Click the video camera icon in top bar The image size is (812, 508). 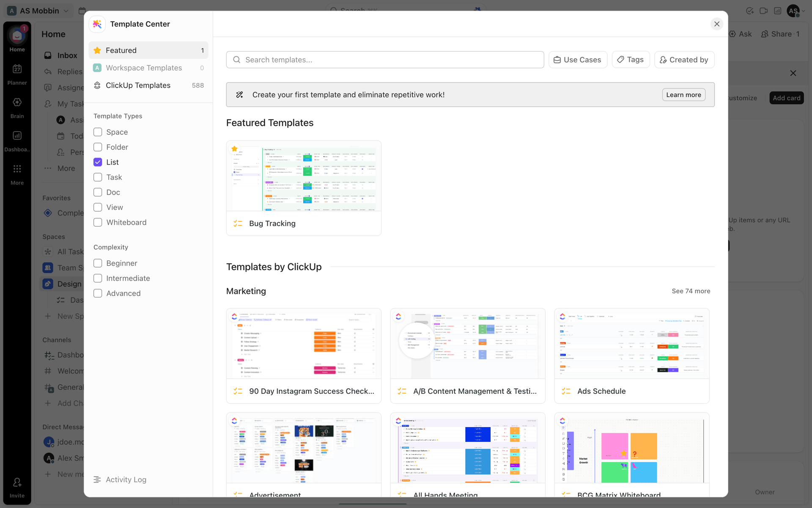(764, 11)
